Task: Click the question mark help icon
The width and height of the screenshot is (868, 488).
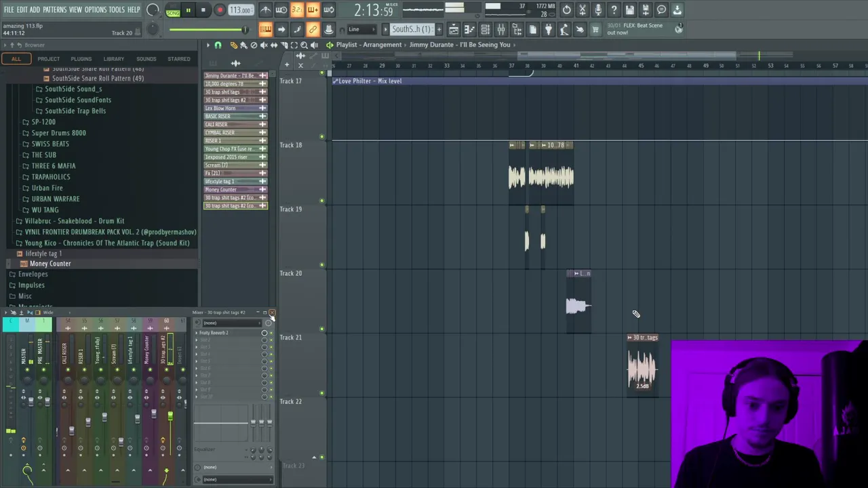Action: [x=614, y=10]
